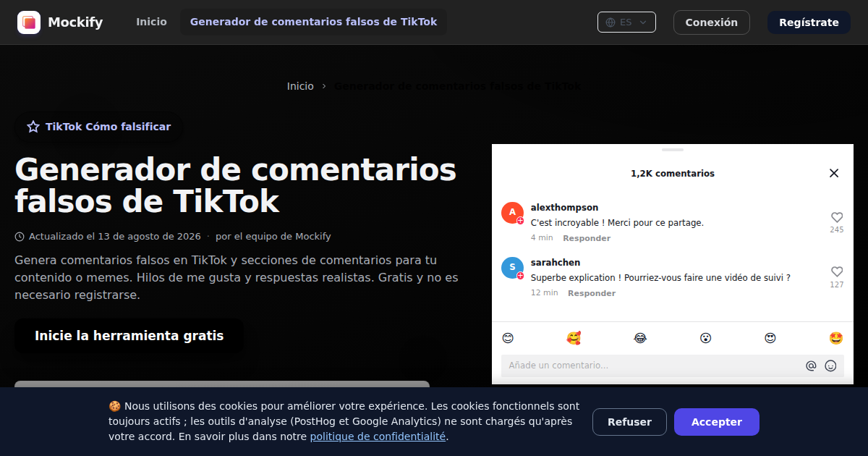Click sarahchen's avatar
Image resolution: width=868 pixels, height=456 pixels.
[x=512, y=268]
